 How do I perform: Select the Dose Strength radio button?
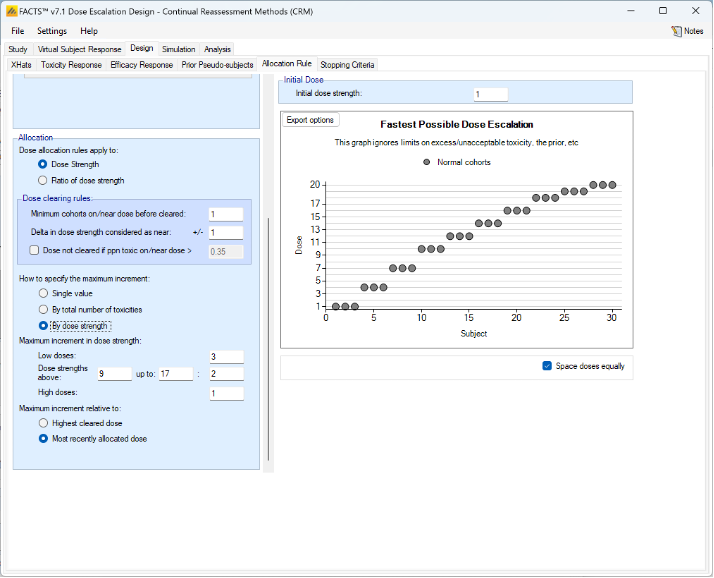click(x=43, y=164)
